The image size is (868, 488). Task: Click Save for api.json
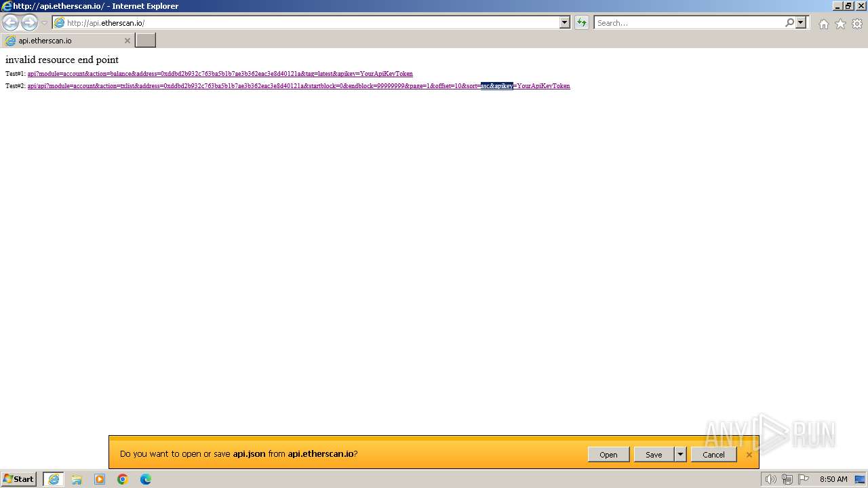(x=654, y=455)
